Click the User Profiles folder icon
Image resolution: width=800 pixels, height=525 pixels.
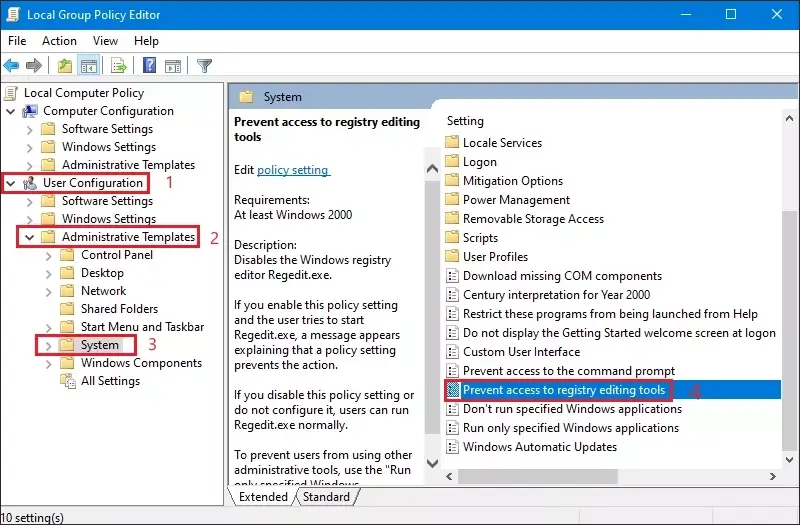(452, 256)
